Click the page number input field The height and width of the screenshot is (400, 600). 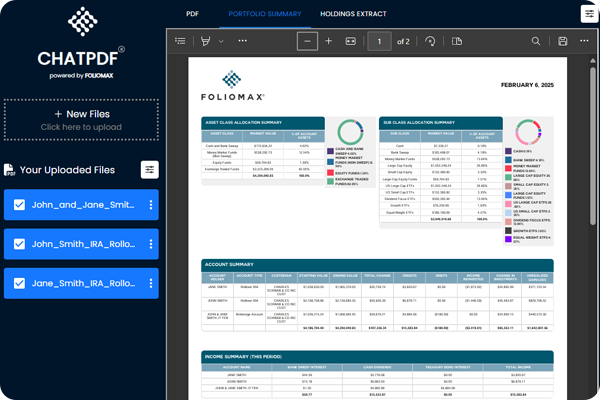pos(379,41)
